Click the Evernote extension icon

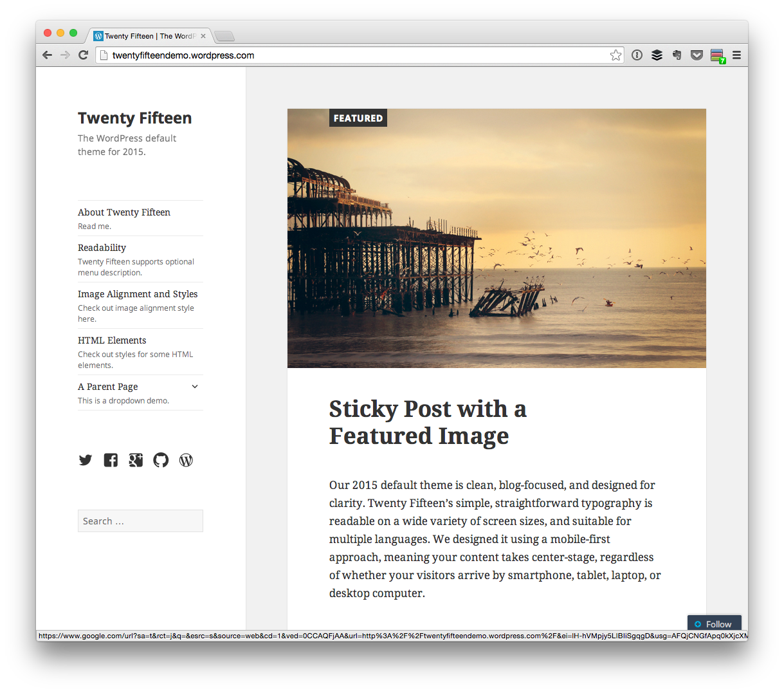[677, 55]
